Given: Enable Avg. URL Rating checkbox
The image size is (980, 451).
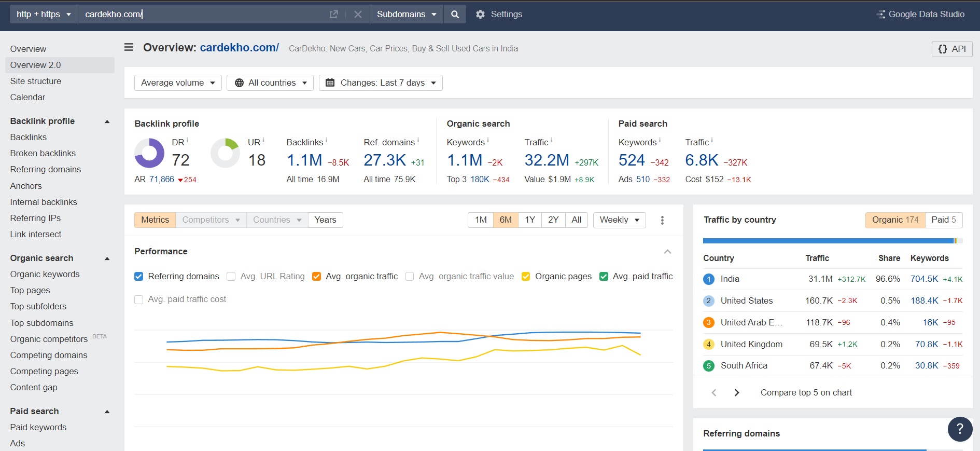Looking at the screenshot, I should point(231,277).
